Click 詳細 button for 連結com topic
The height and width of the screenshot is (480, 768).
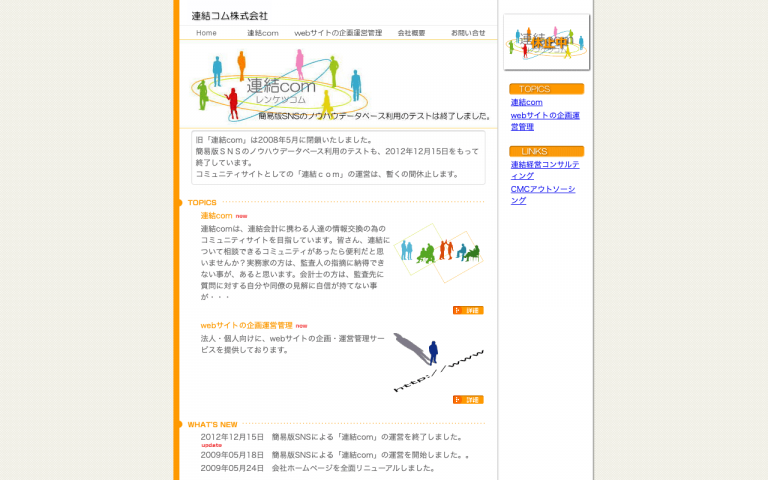[468, 310]
